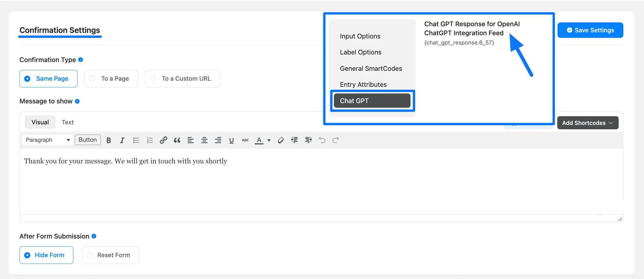Insert a bulleted list
644x279 pixels.
click(136, 140)
